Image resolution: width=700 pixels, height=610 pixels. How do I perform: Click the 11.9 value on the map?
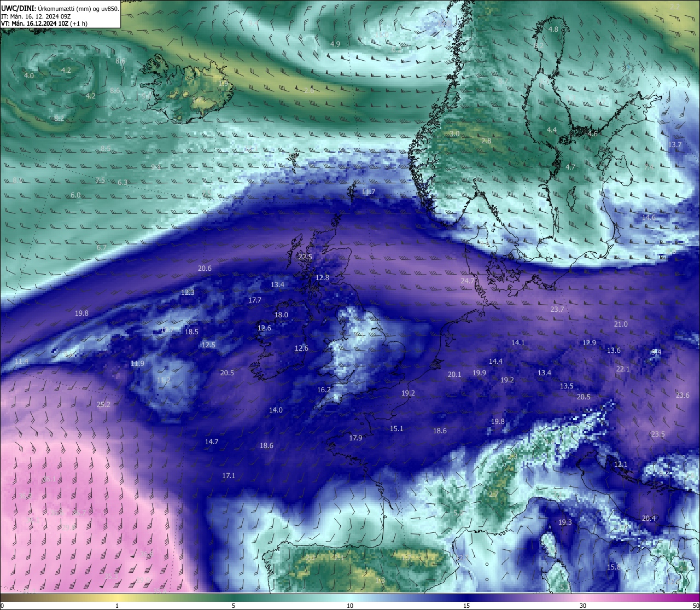coord(137,364)
